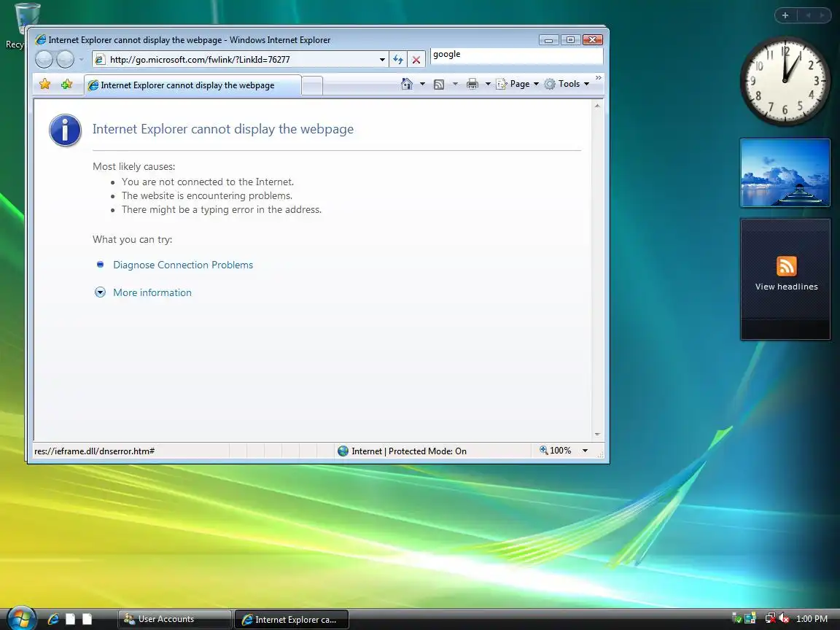Screen dimensions: 840x630
Task: Open the Tools menu dropdown
Action: 567,84
